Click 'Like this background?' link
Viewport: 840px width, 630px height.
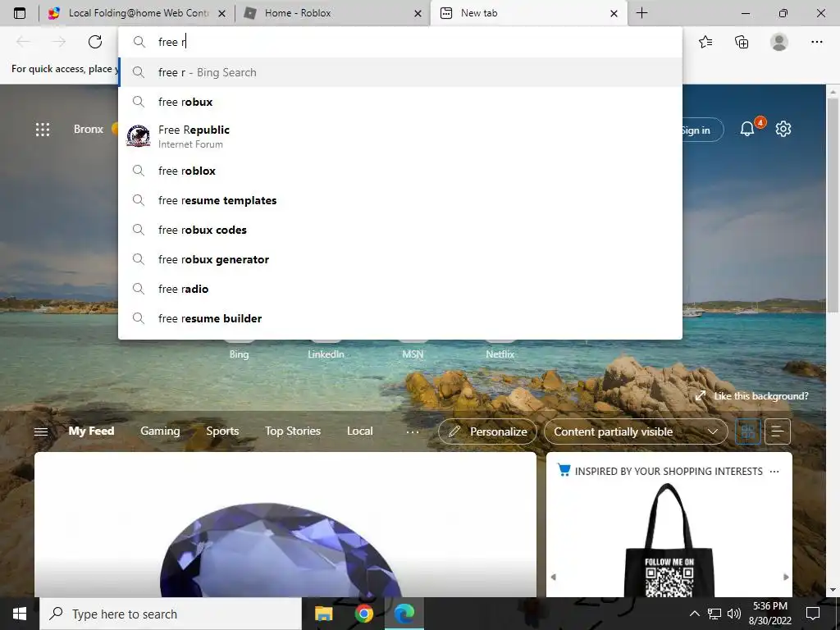[x=760, y=396]
